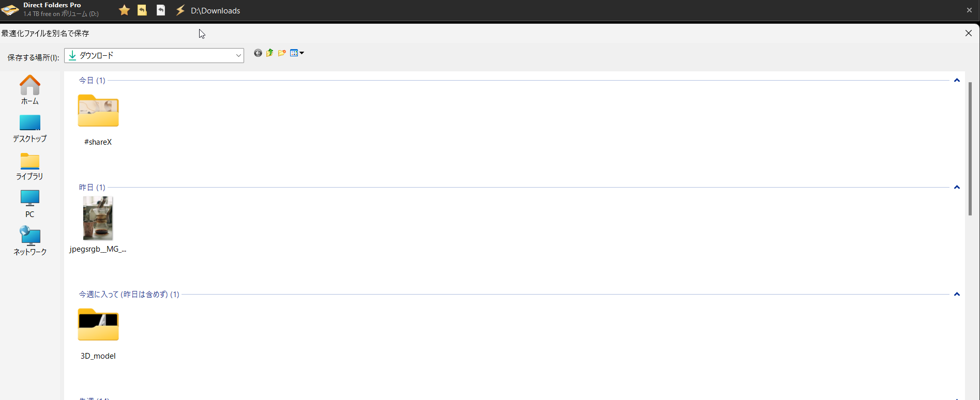Open Direct Folders favorites star icon
Image resolution: width=980 pixels, height=400 pixels.
click(124, 10)
